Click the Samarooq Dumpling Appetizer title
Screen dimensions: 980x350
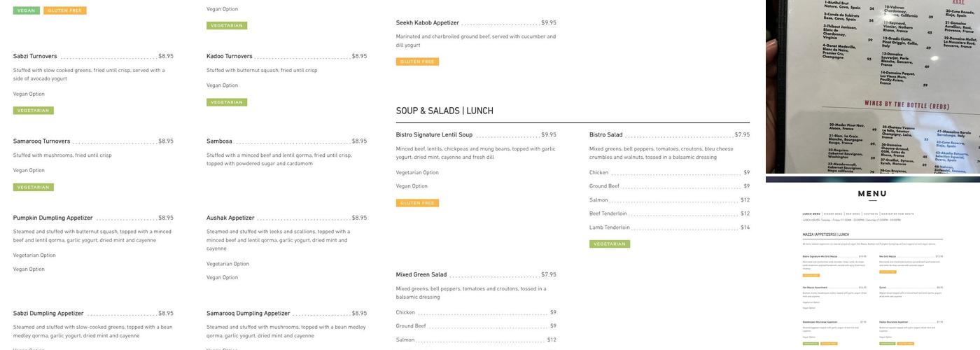[x=248, y=314]
